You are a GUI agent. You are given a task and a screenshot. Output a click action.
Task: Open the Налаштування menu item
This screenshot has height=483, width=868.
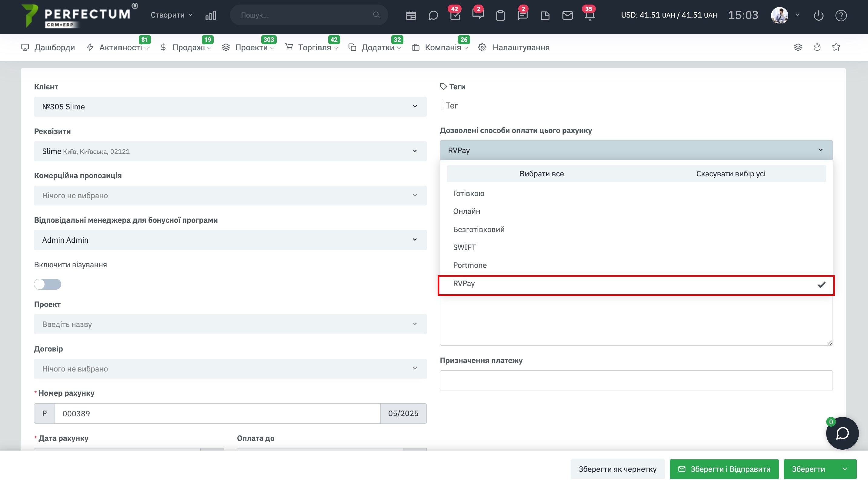514,48
